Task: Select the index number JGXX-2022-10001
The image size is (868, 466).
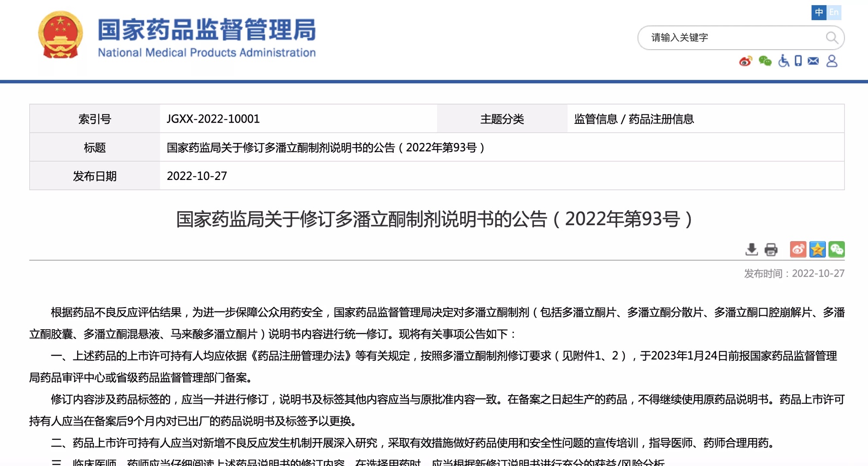Action: point(213,119)
